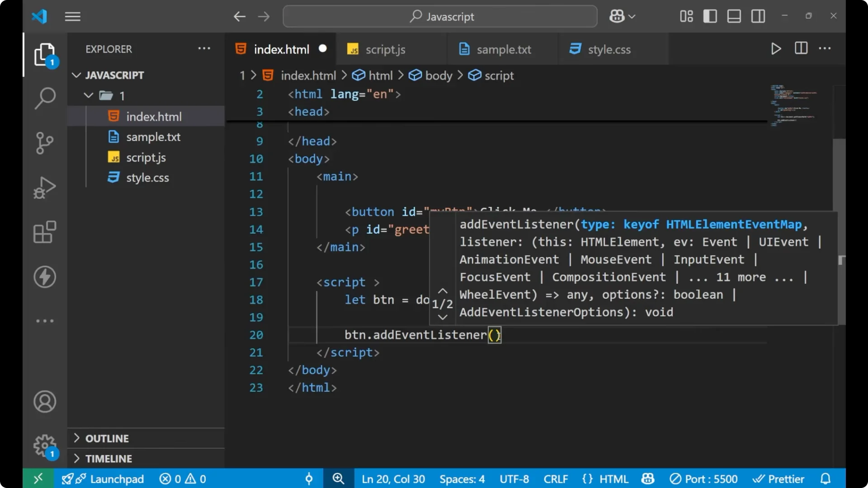Screen dimensions: 868x488
Task: Open the Search view in the activity bar
Action: click(x=44, y=98)
